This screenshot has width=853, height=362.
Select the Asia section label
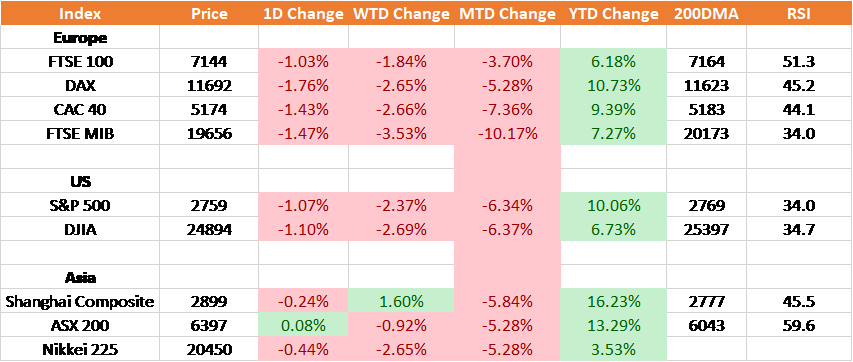point(80,277)
